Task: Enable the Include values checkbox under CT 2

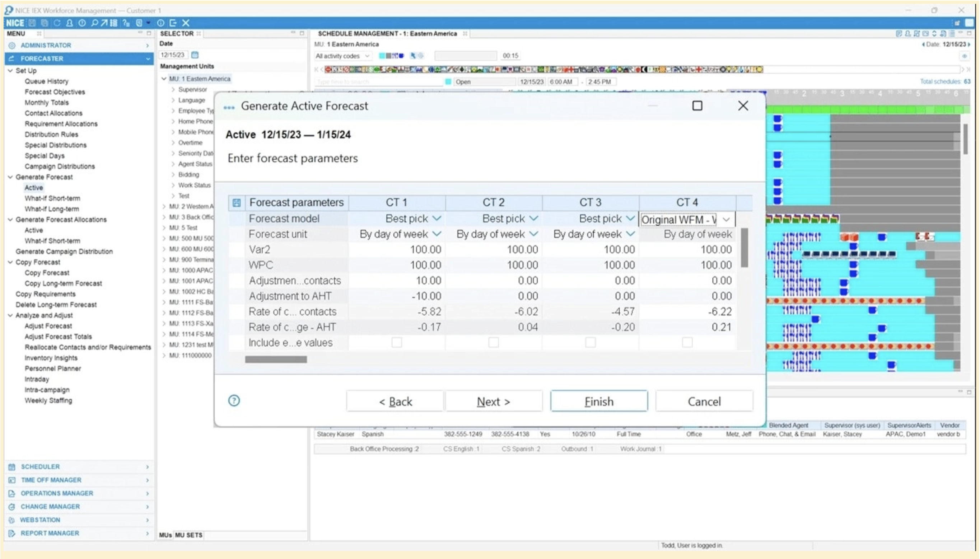Action: coord(494,342)
